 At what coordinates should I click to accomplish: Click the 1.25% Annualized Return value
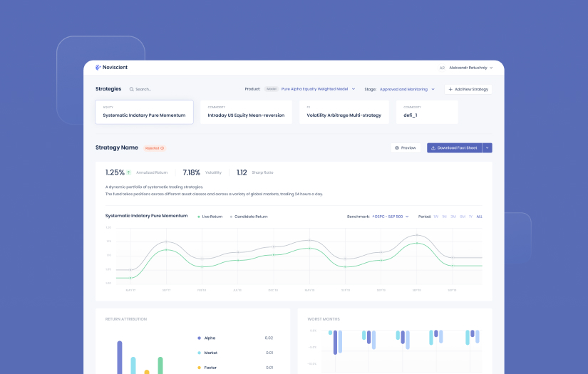115,172
